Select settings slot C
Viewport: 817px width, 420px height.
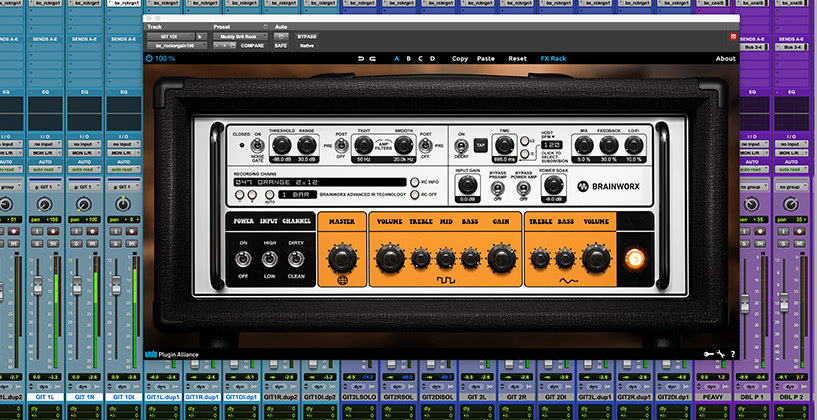click(420, 58)
